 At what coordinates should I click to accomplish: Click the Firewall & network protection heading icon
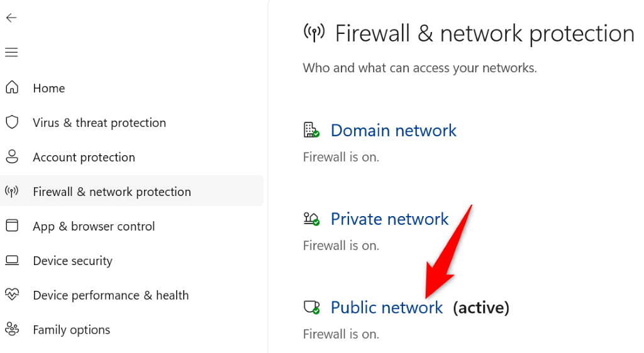[314, 33]
